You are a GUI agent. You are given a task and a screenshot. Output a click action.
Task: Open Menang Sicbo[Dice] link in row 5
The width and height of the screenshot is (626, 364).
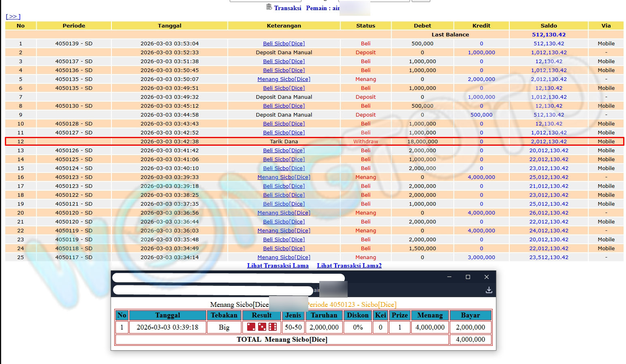click(x=284, y=79)
